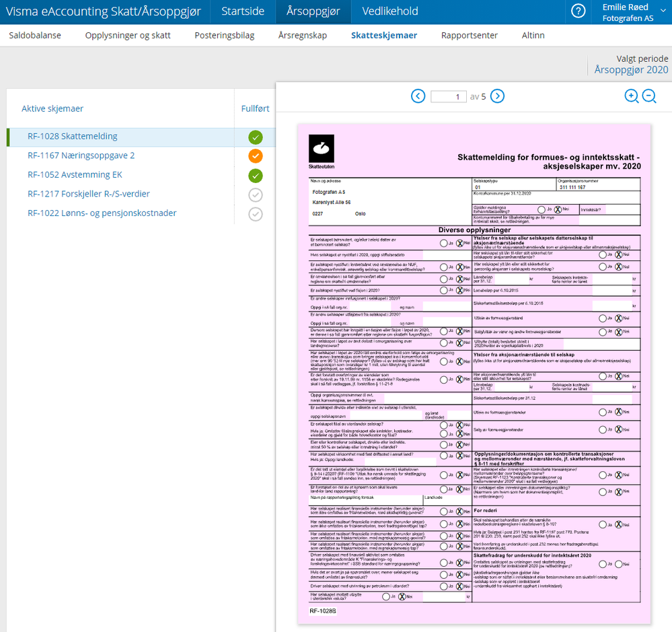The width and height of the screenshot is (672, 632).
Task: Open the help question mark icon
Action: pyautogui.click(x=578, y=11)
